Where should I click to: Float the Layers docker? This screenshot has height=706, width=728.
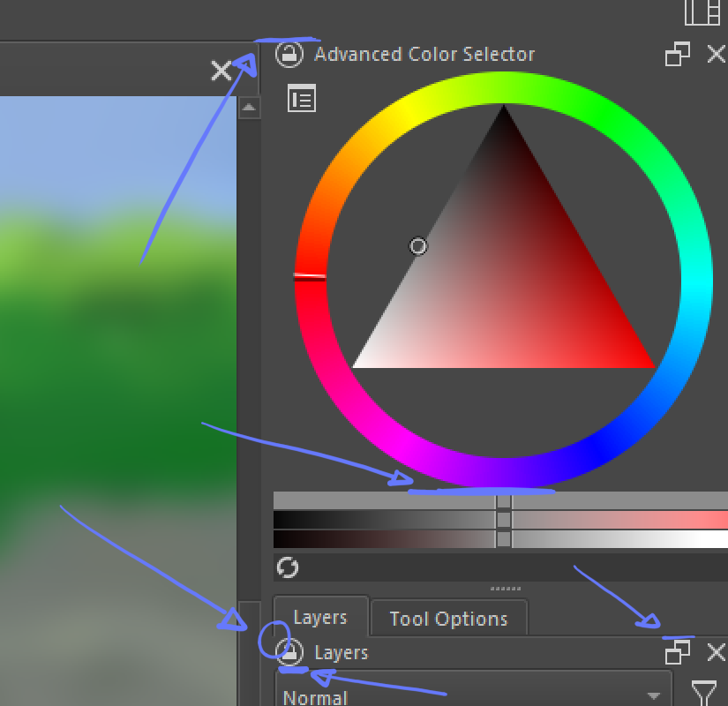tap(677, 652)
